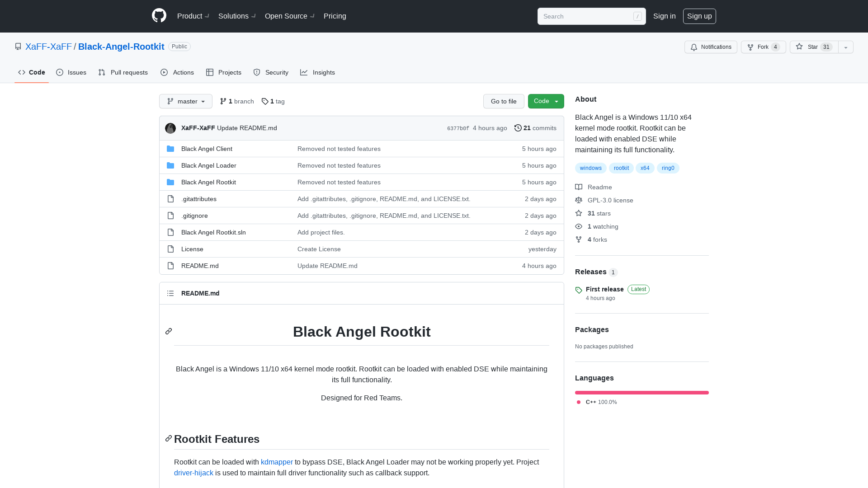Viewport: 868px width, 488px height.
Task: Open the star lists dropdown arrow
Action: 846,47
